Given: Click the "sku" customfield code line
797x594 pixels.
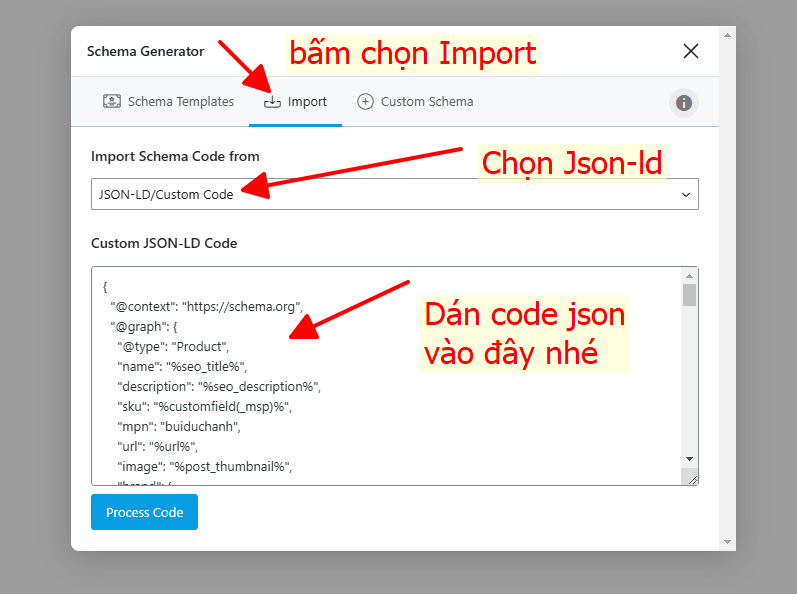Looking at the screenshot, I should (204, 407).
